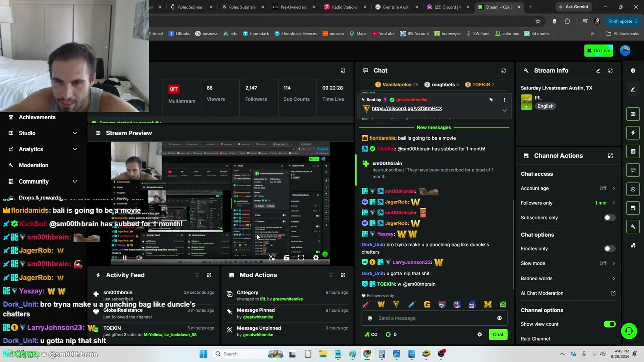Toggle the Emotes only switch
This screenshot has height=362, width=644.
coord(609,249)
